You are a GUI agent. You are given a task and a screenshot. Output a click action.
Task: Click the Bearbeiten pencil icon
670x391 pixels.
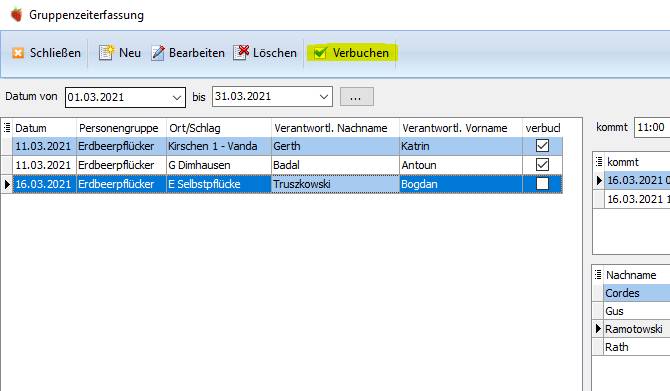158,53
